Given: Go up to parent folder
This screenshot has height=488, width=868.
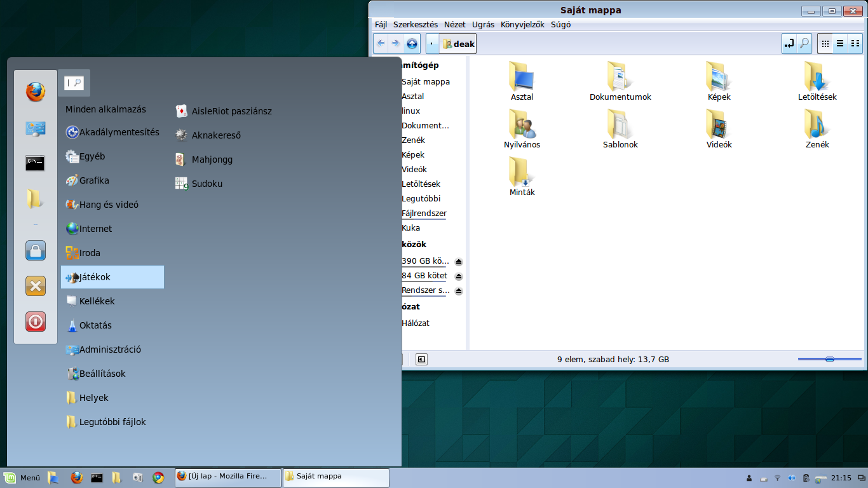Looking at the screenshot, I should pos(412,43).
